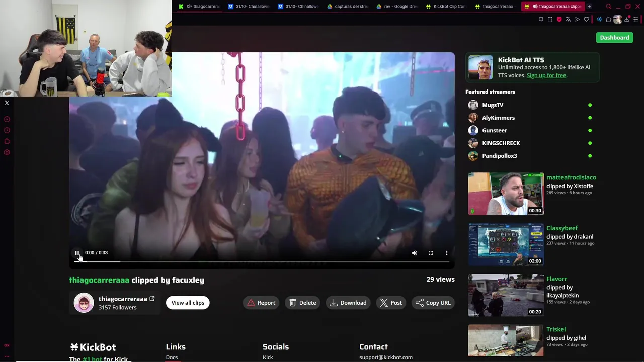644x362 pixels.
Task: Click the Classybeef streamer name
Action: (562, 228)
